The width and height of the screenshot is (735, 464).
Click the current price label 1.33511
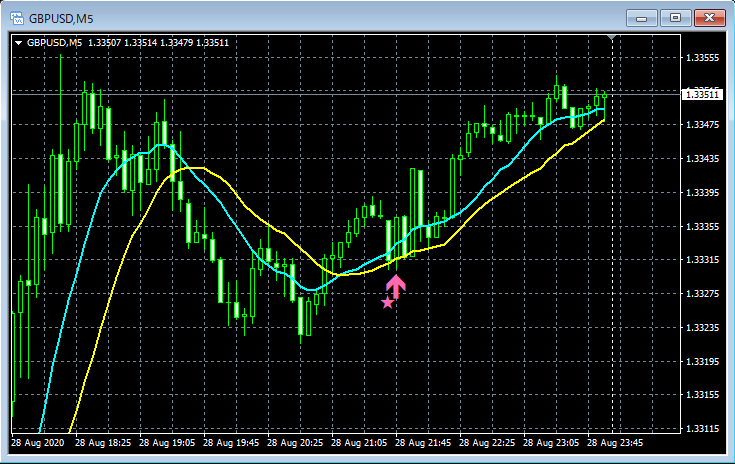pyautogui.click(x=702, y=95)
